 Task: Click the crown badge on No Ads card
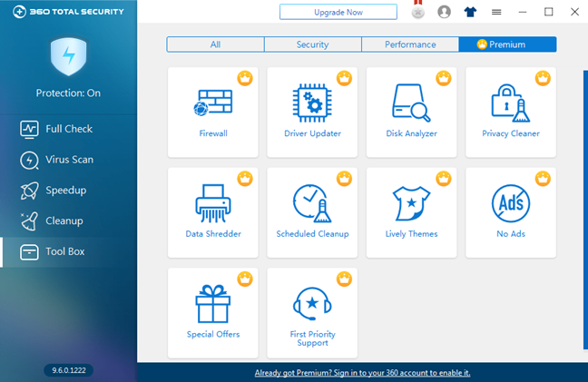point(543,179)
